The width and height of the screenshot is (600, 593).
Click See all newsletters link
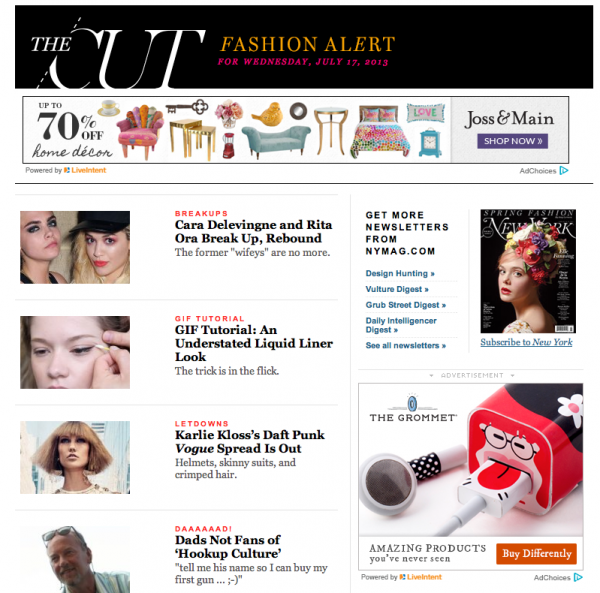pos(406,345)
